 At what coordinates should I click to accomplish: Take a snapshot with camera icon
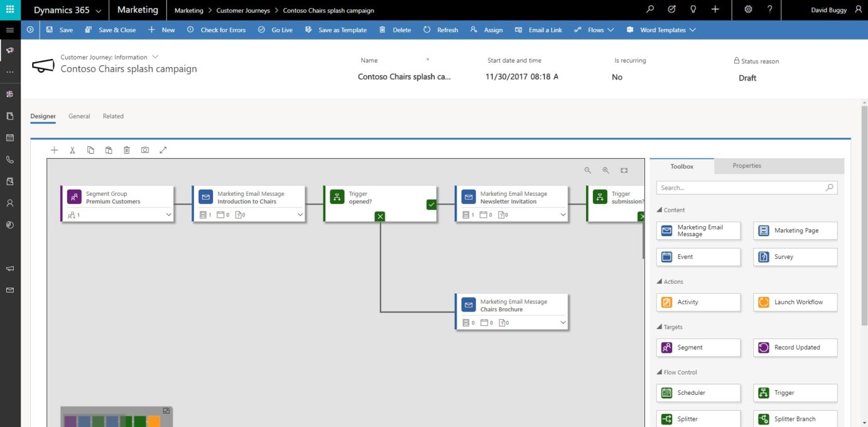[145, 150]
